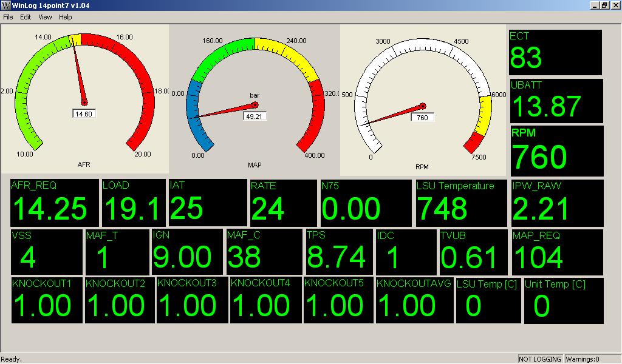Click the ECT digital readout panel
The height and width of the screenshot is (364, 622).
tap(555, 53)
